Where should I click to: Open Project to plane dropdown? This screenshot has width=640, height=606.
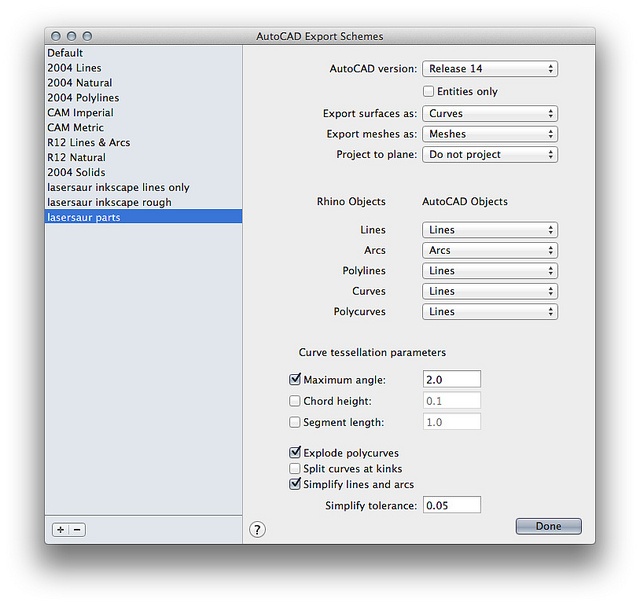coord(490,154)
